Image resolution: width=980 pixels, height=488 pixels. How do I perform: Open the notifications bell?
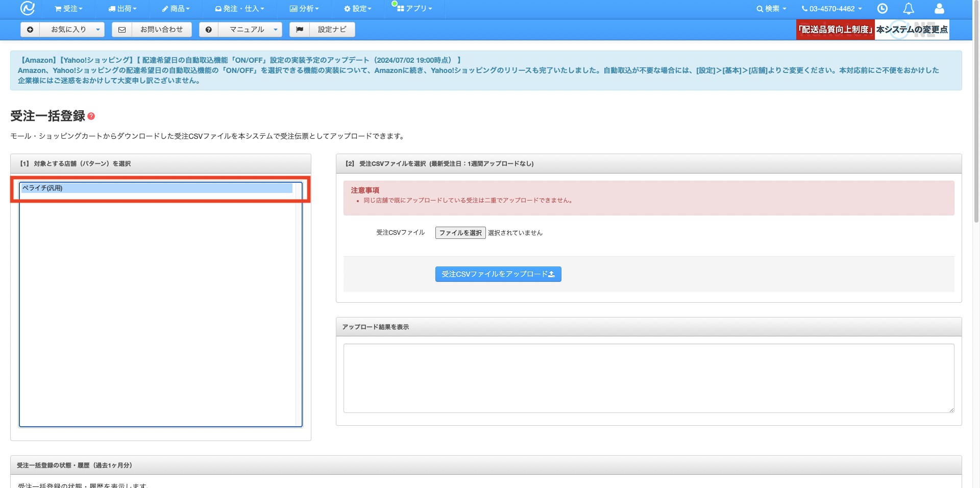(909, 9)
